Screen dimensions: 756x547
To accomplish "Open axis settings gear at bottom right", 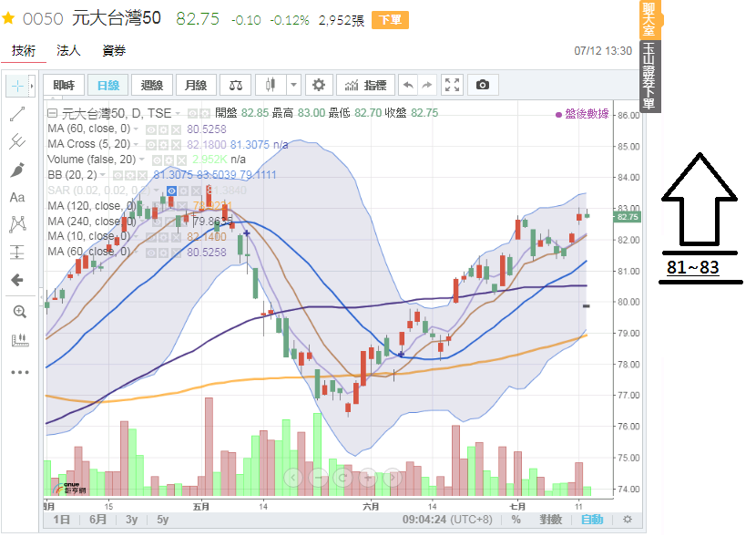I will 628,520.
